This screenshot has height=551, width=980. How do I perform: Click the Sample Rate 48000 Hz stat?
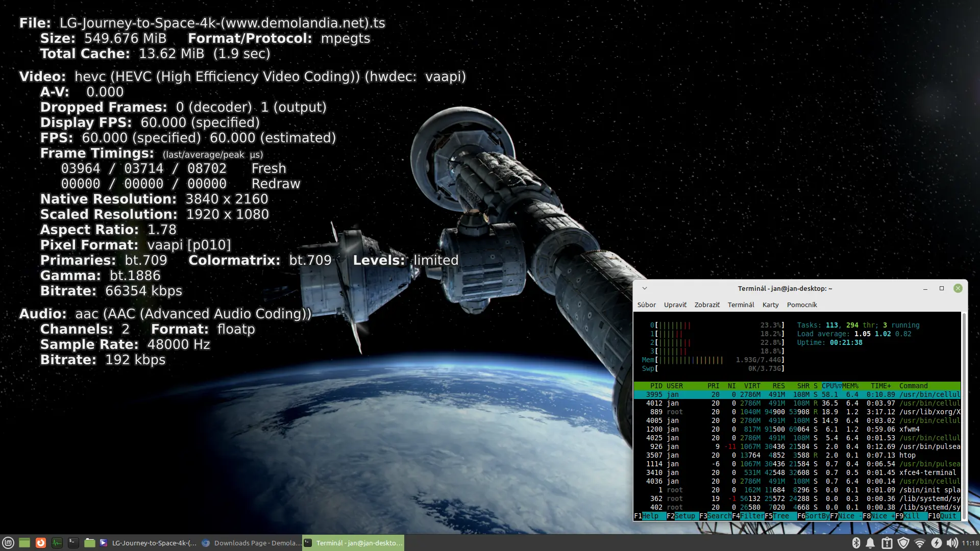[x=125, y=344]
